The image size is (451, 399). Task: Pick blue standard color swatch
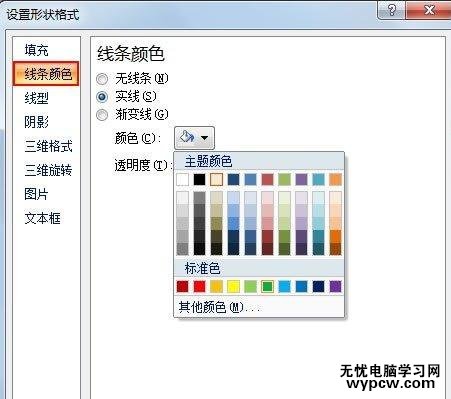301,286
